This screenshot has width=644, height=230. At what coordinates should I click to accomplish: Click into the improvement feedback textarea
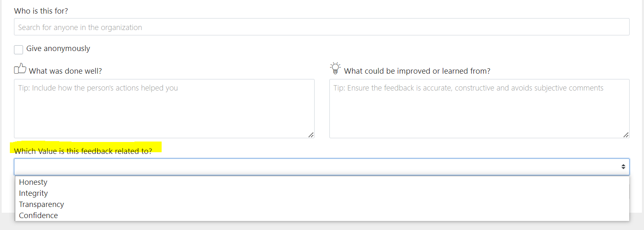click(x=479, y=109)
